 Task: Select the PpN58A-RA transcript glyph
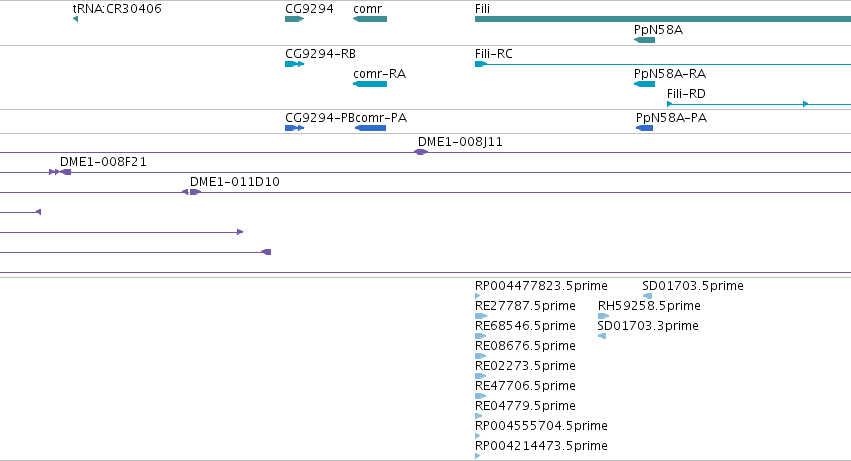point(644,84)
